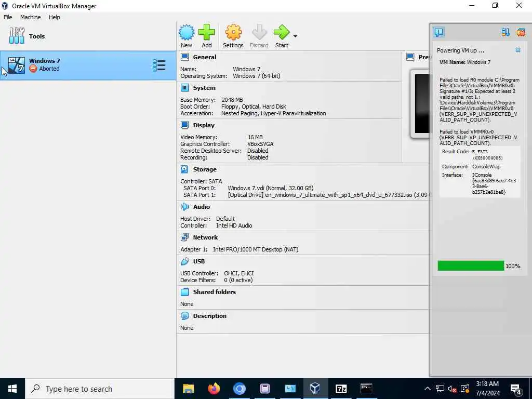Viewport: 532px width, 399px height.
Task: Open Settings with the gear icon
Action: click(x=233, y=33)
